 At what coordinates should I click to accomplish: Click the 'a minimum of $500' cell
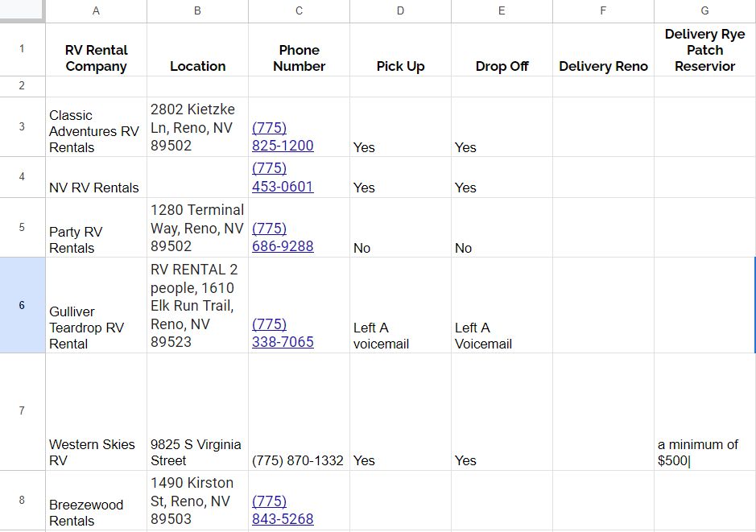point(704,411)
